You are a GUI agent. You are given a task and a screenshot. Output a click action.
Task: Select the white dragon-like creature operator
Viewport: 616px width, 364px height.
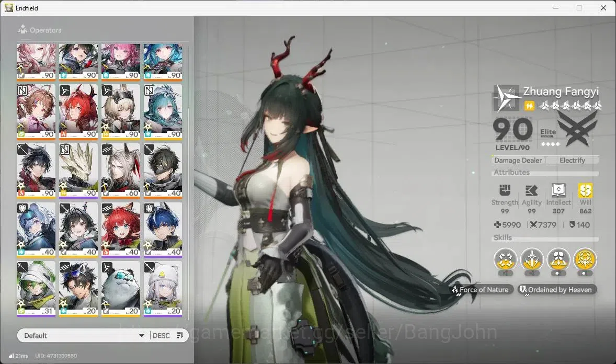coord(78,170)
